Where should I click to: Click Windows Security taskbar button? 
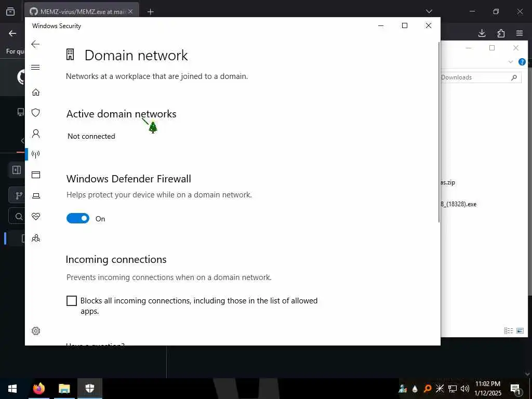(89, 389)
